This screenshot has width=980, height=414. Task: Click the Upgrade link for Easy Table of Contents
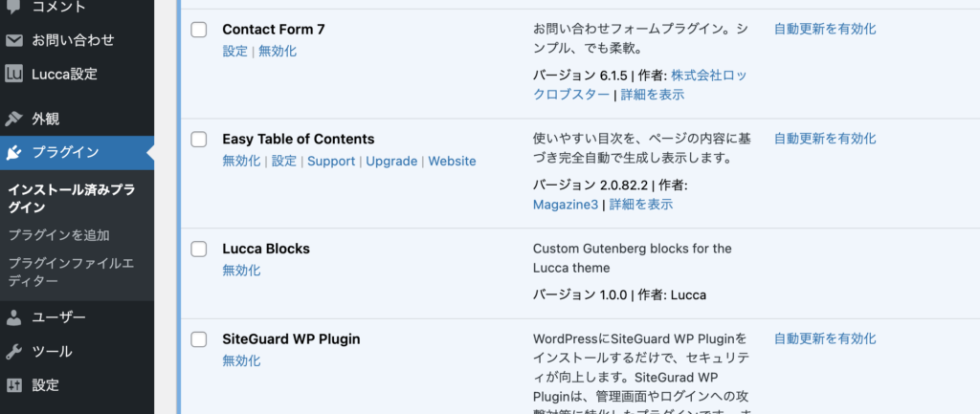(x=391, y=162)
